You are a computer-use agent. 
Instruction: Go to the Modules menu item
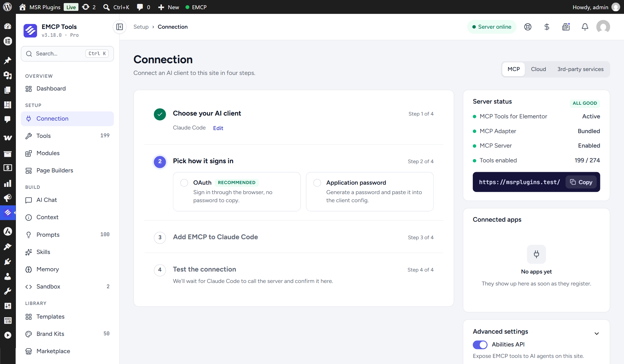point(67,153)
